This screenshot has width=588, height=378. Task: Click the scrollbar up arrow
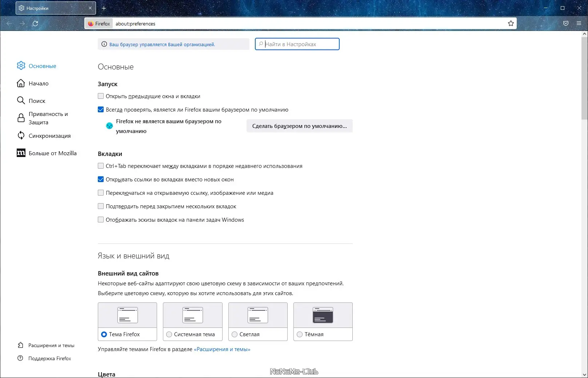click(x=585, y=34)
